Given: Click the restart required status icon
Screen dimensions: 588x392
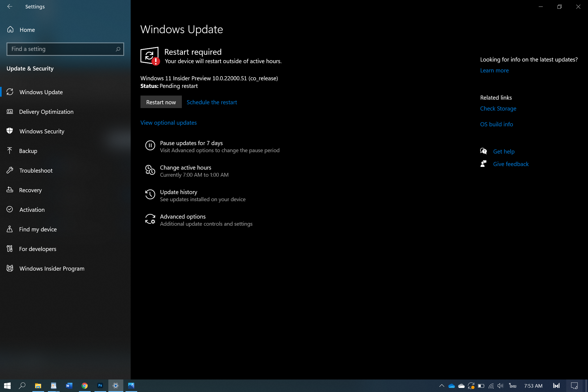Looking at the screenshot, I should 150,56.
